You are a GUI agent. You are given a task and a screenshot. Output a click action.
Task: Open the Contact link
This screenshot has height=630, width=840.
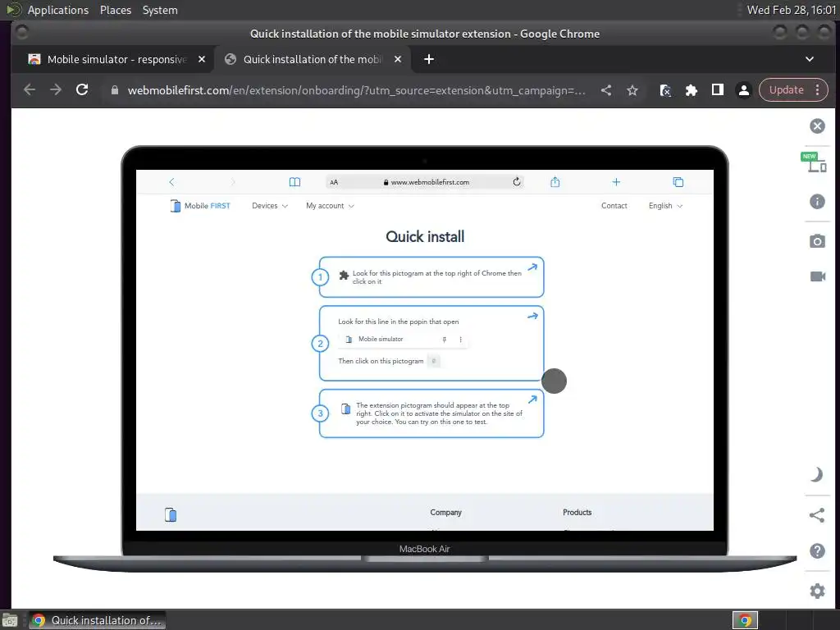[x=614, y=206]
